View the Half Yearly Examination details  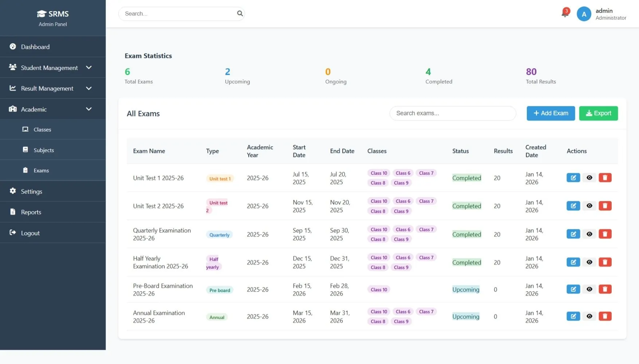pos(589,262)
